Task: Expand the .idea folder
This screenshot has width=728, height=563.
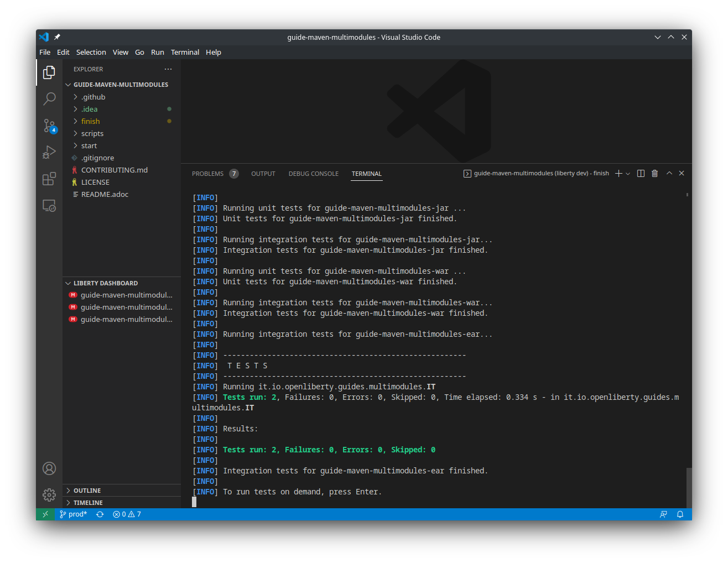Action: (122, 109)
